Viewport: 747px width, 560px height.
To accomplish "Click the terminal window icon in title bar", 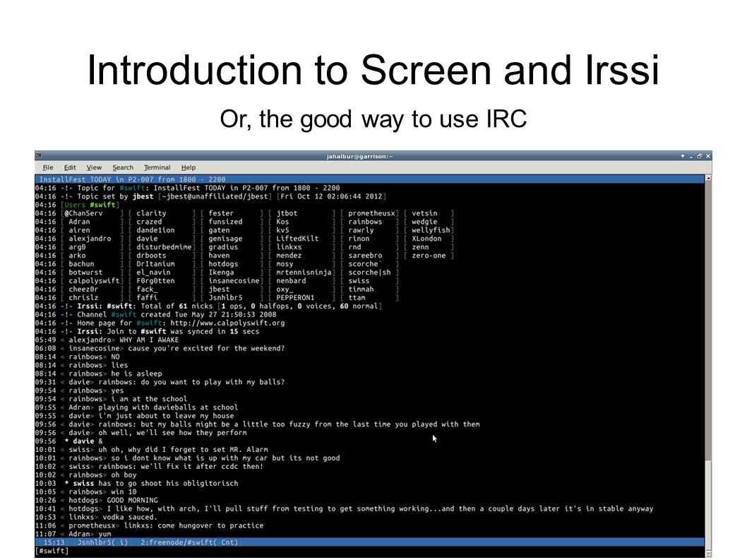I will [39, 156].
